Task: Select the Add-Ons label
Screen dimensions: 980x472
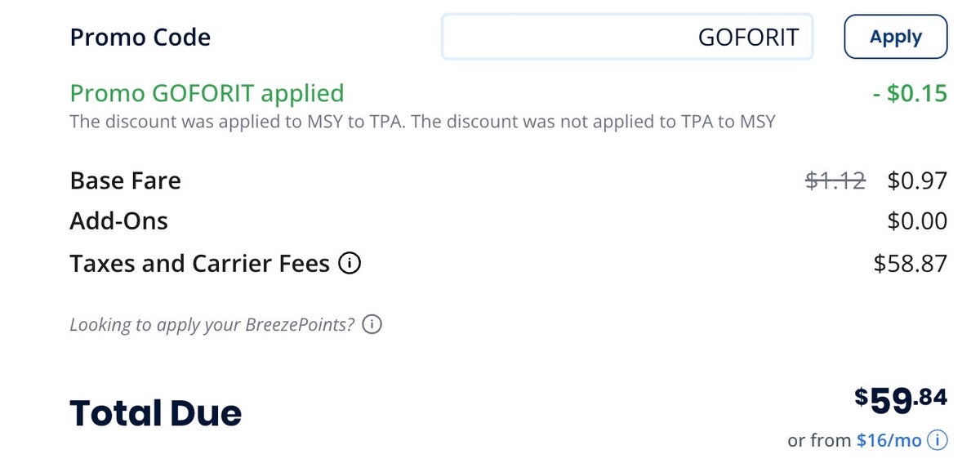Action: click(118, 221)
